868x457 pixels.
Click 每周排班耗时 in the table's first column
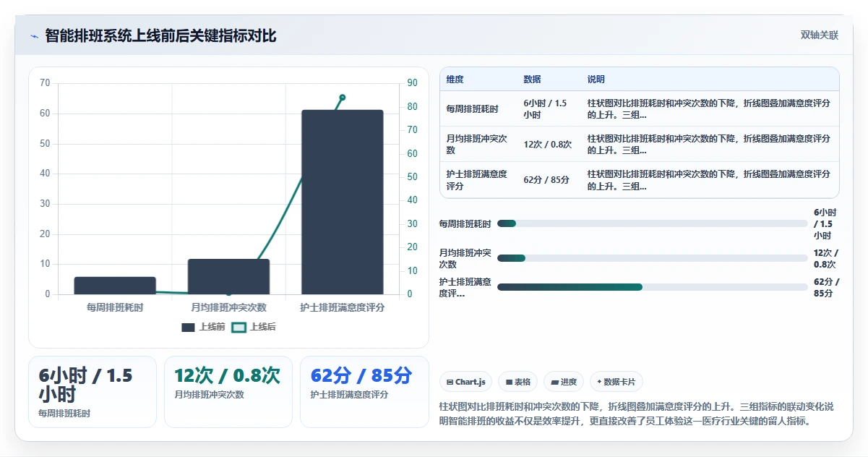pyautogui.click(x=473, y=109)
